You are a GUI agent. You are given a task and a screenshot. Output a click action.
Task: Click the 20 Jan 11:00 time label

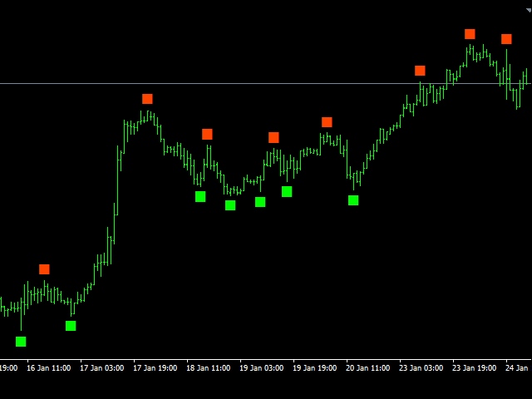point(367,368)
